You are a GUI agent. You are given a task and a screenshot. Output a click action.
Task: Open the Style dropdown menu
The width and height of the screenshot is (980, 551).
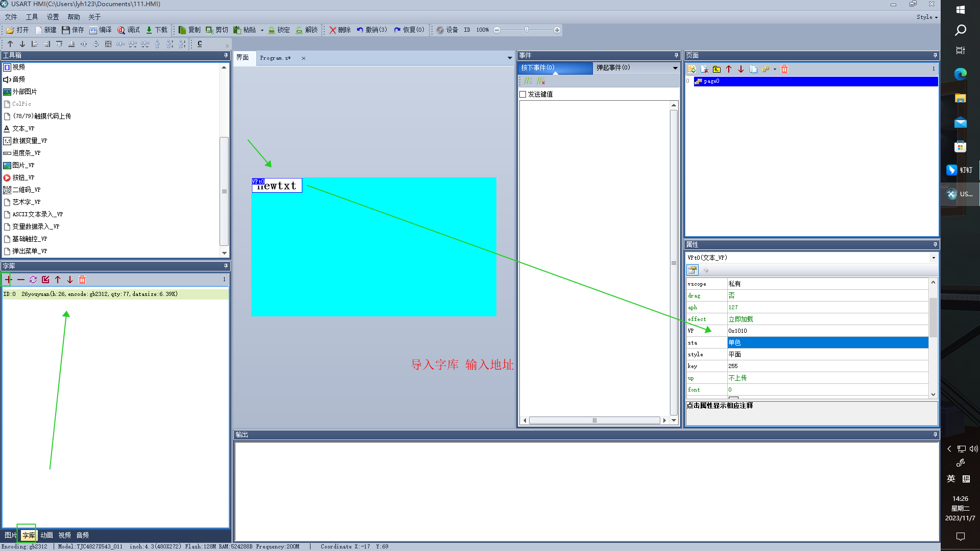927,17
